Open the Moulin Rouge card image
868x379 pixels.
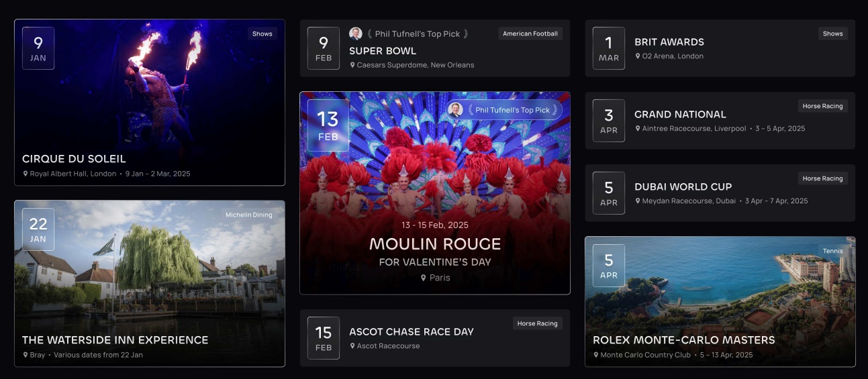(435, 193)
